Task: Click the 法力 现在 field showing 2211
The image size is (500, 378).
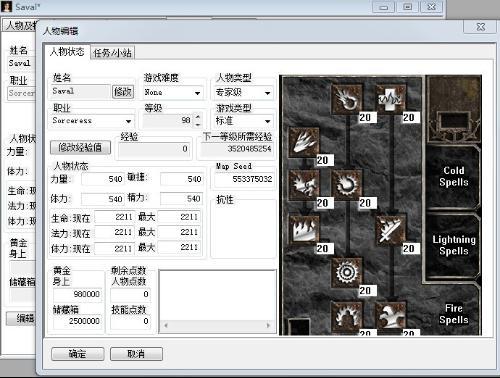Action: pos(115,232)
